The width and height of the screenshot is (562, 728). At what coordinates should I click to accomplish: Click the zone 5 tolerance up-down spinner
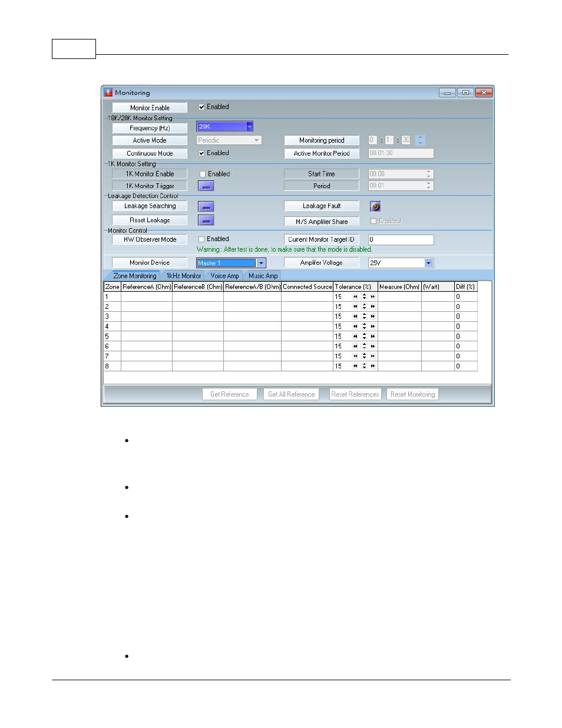coord(364,337)
